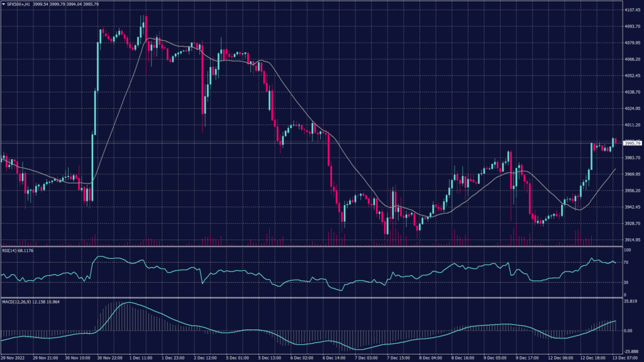
Task: Click the 29 Nov 2022 date label
Action: pyautogui.click(x=14, y=357)
